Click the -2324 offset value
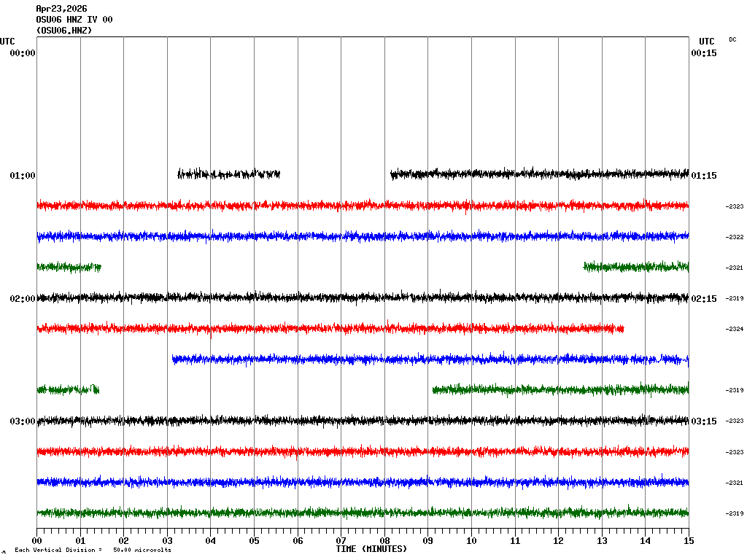The height and width of the screenshot is (560, 747). tap(735, 330)
